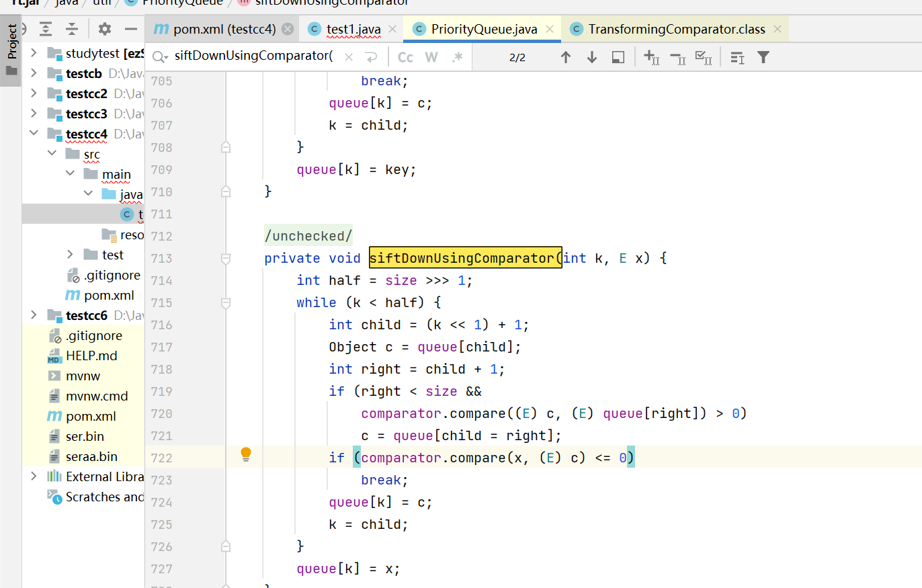
Task: Collapse the src folder node
Action: [x=52, y=154]
